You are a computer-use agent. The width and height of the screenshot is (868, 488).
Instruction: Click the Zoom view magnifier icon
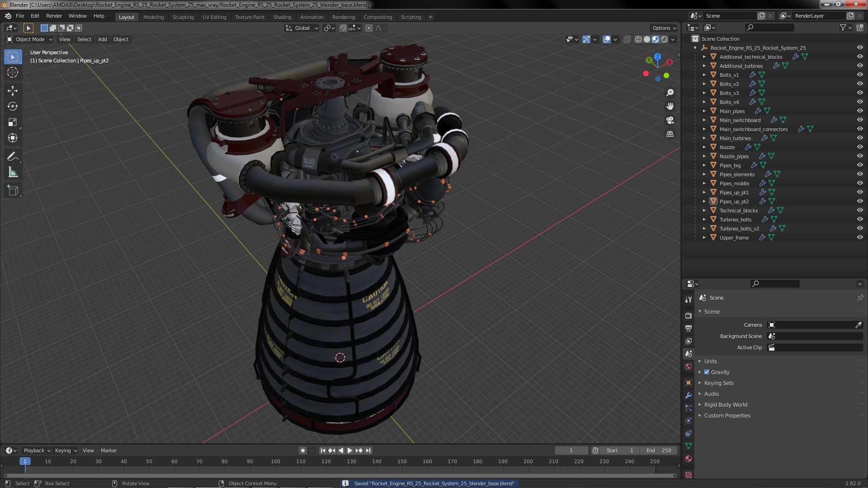(x=670, y=93)
